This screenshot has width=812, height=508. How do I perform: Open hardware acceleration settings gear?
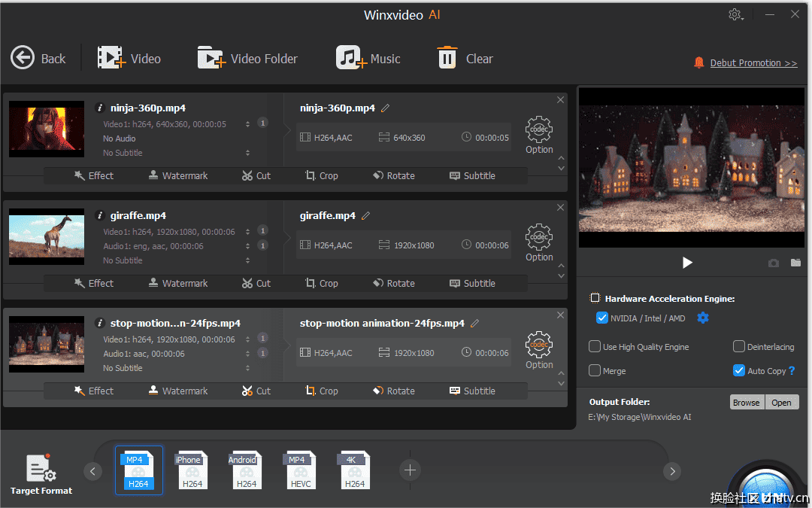703,318
